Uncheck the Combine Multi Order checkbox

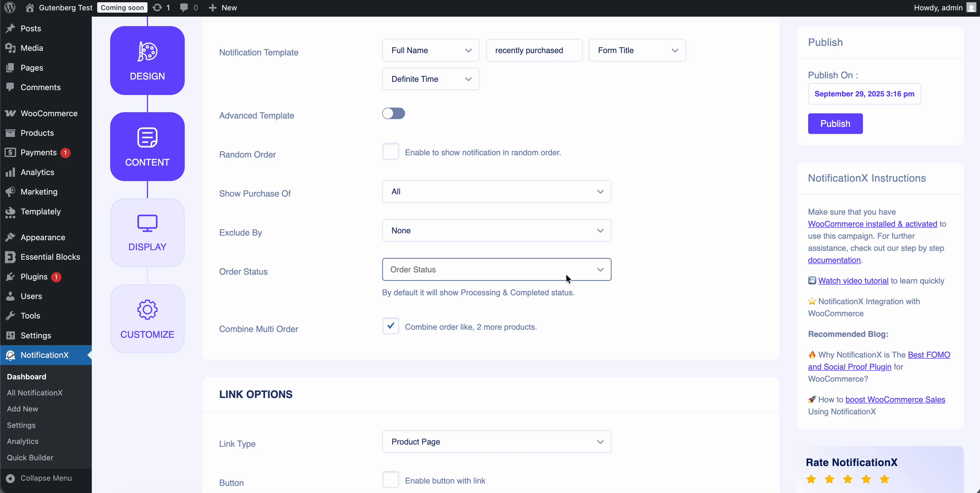point(390,326)
